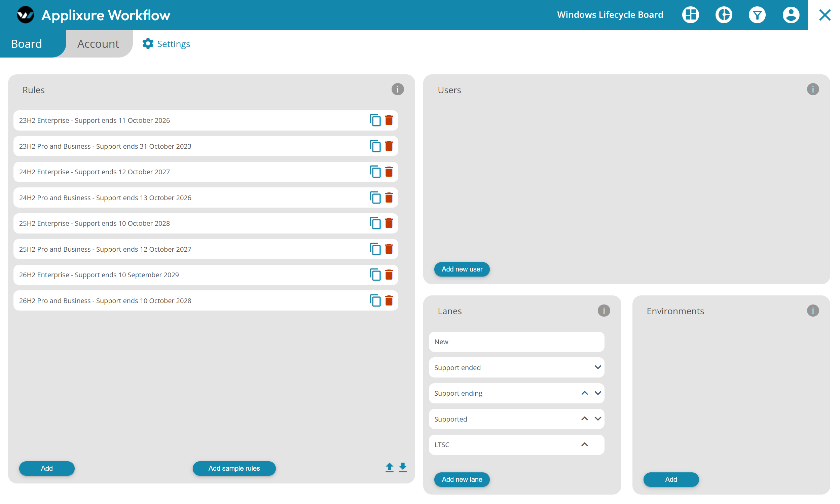The height and width of the screenshot is (504, 840).
Task: Delete the 23H2 Pro and Business rule
Action: pos(389,146)
